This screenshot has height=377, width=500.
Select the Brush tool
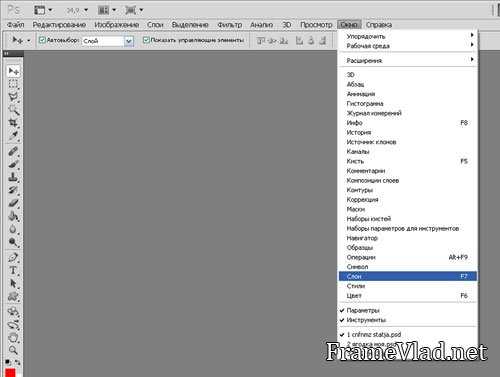pos(13,164)
